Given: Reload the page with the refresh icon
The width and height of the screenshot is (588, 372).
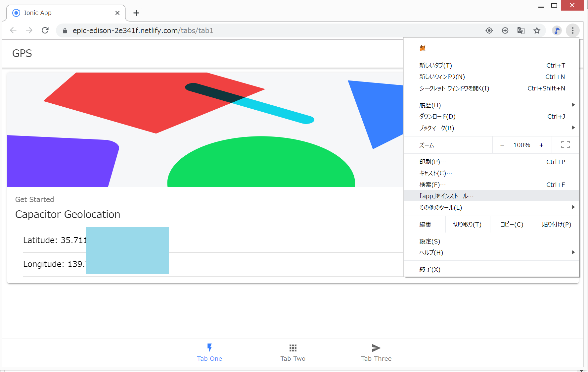Looking at the screenshot, I should pos(45,30).
